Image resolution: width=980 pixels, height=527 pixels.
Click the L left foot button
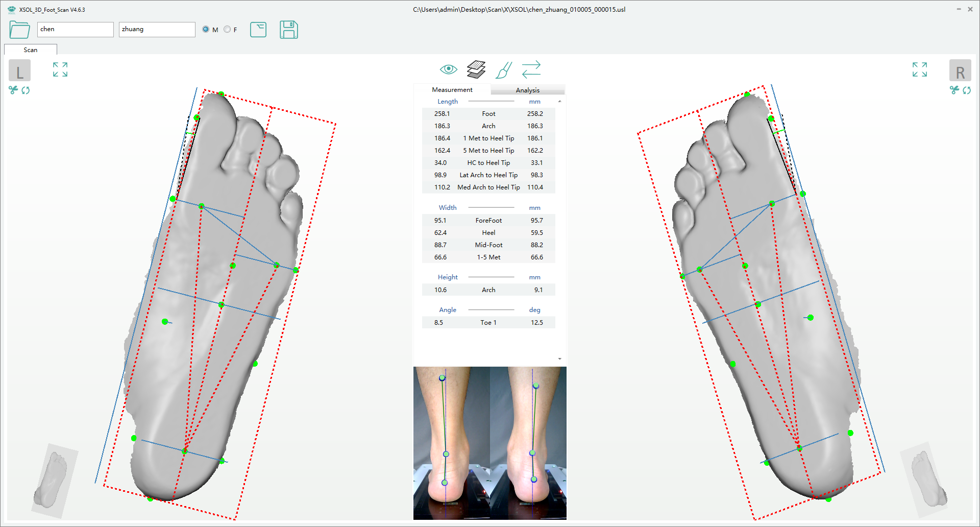(19, 71)
